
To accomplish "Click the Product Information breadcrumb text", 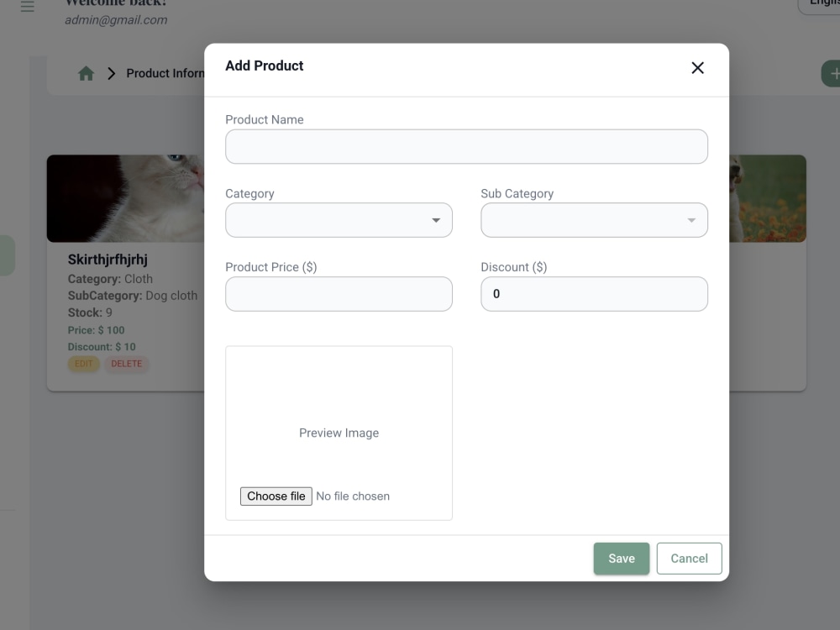I will 165,73.
